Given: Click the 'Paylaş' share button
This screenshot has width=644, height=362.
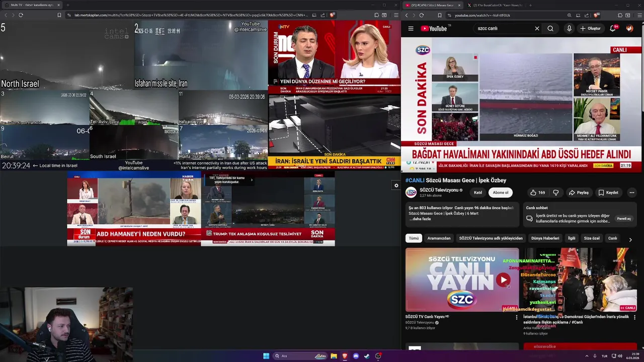Looking at the screenshot, I should 579,193.
